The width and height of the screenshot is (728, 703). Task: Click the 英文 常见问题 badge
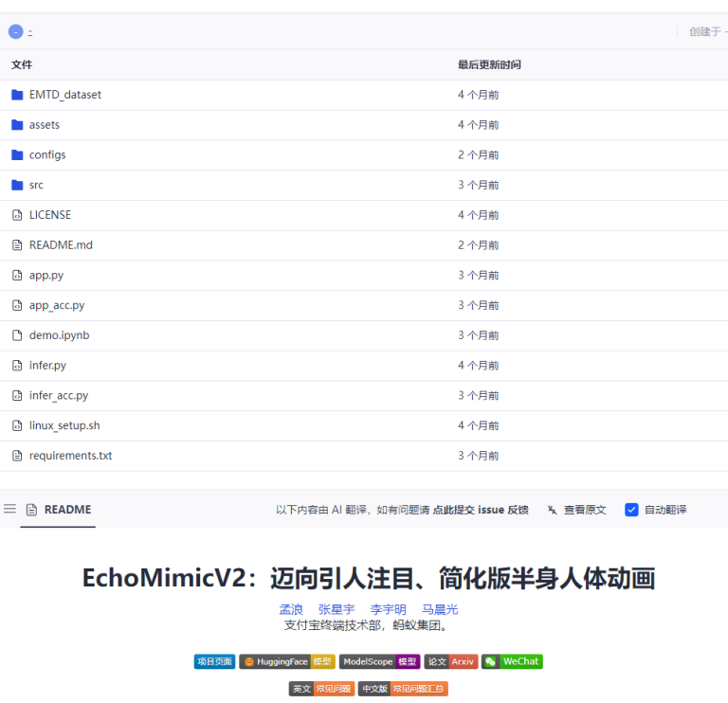321,689
